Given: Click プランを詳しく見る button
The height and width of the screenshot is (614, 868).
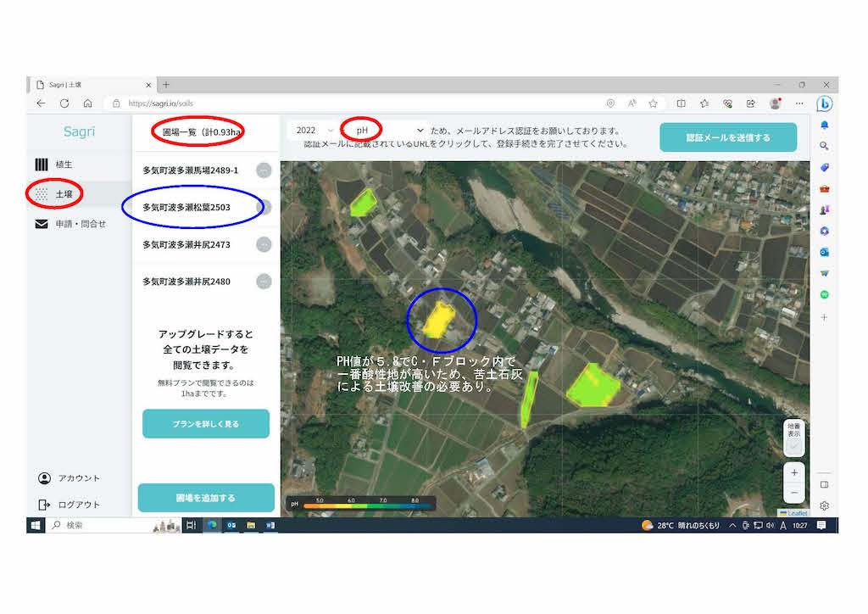Looking at the screenshot, I should click(206, 423).
